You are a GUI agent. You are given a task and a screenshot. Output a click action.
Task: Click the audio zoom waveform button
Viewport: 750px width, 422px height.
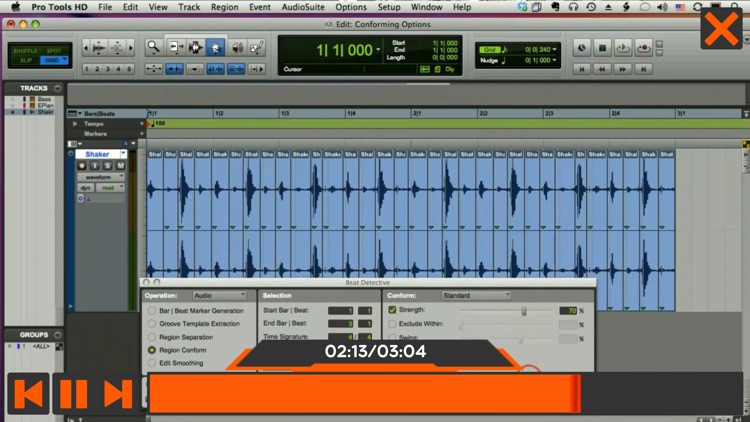(99, 48)
